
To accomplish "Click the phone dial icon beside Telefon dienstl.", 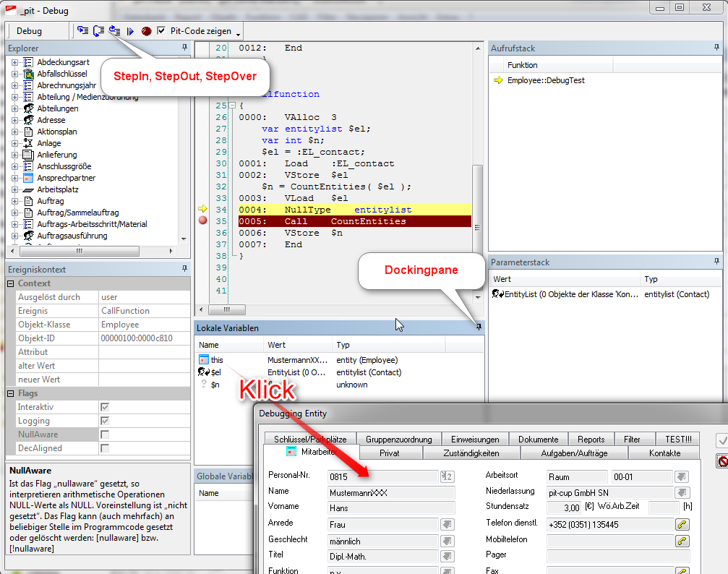I will coord(682,524).
